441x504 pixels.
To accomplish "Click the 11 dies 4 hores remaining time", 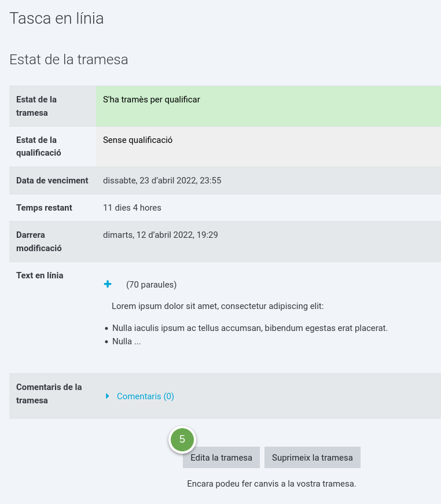I will 132,208.
